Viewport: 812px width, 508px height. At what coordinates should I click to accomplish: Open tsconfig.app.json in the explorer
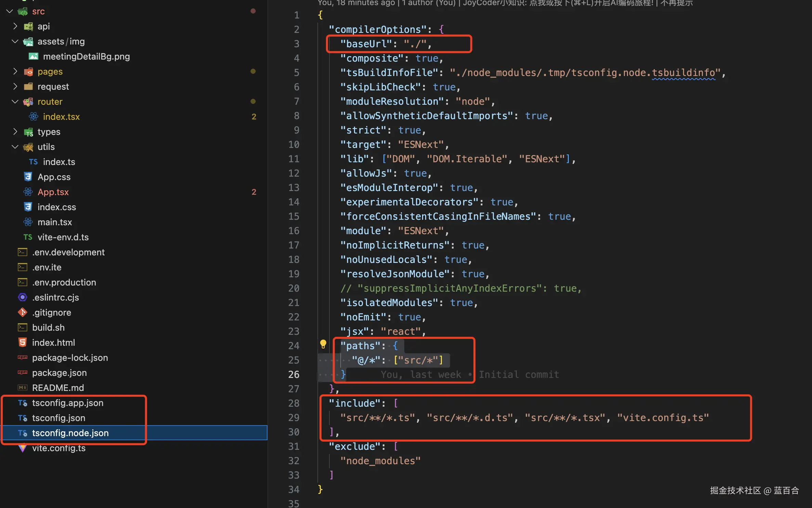pyautogui.click(x=68, y=403)
